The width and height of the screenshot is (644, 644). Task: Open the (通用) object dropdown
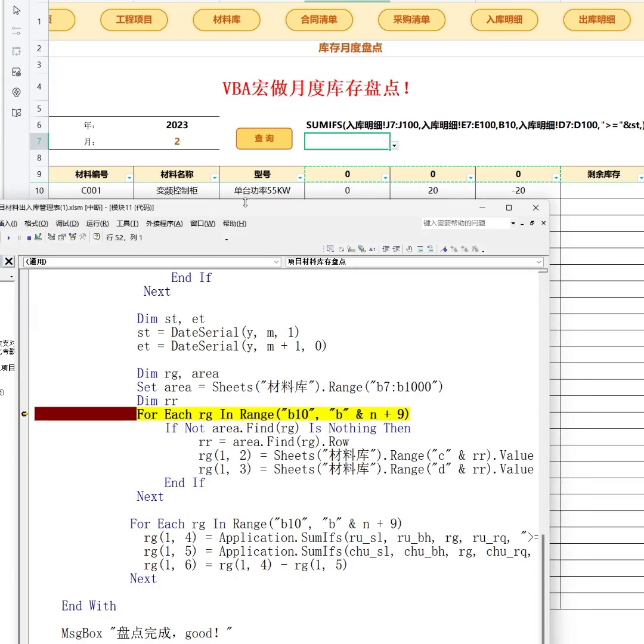click(x=277, y=262)
